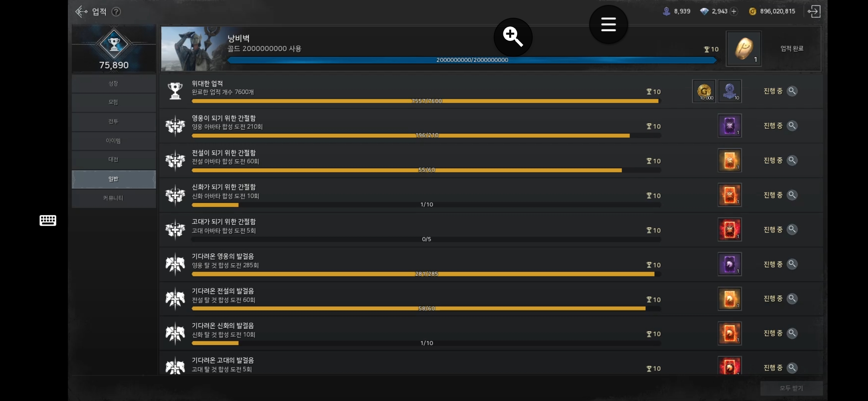Open the on-screen keyboard icon

[x=48, y=220]
